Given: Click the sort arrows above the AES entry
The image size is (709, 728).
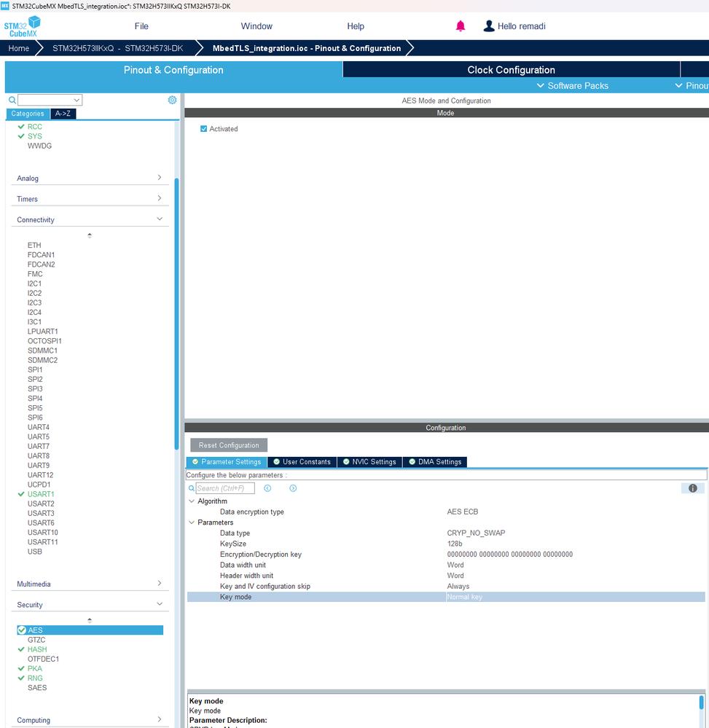Looking at the screenshot, I should tap(90, 620).
